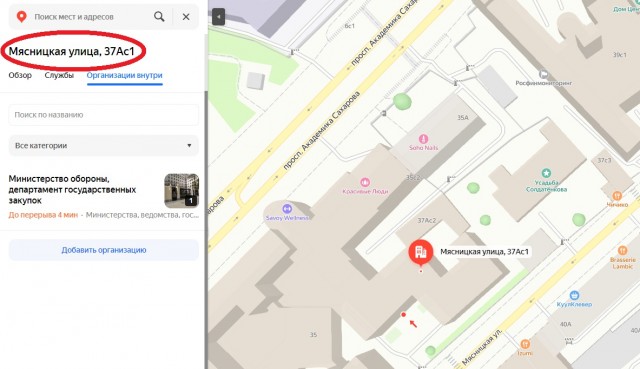
Task: Click the side panel vertical scrollbar
Action: point(206,229)
